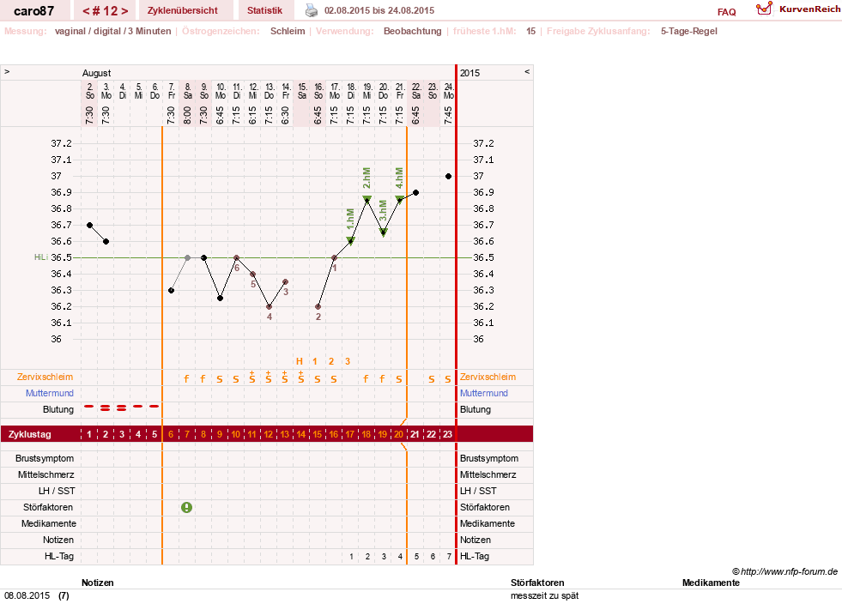The image size is (842, 616).
Task: Click the 'Brustsymptom' row label on left
Action: (45, 458)
